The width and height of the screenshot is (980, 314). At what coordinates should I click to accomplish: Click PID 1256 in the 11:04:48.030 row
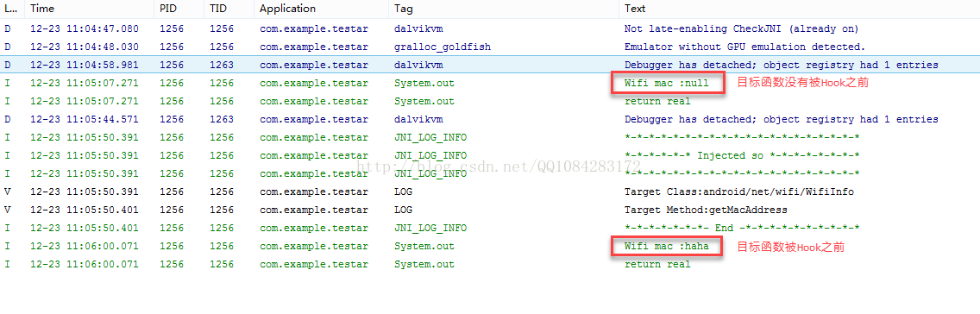click(x=172, y=47)
